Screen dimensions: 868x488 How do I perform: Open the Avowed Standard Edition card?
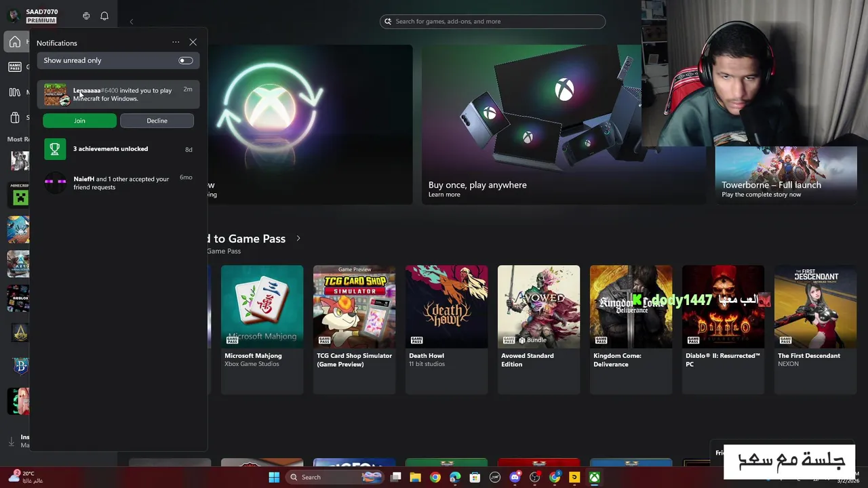click(x=538, y=329)
